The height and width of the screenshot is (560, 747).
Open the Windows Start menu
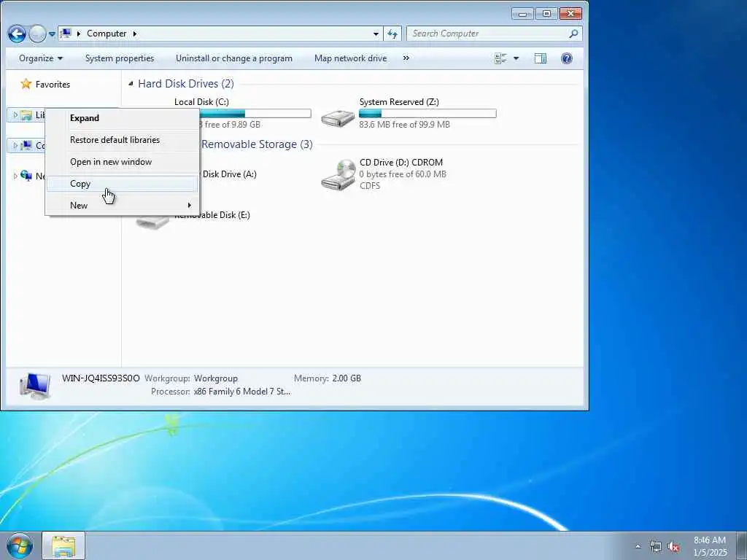point(20,545)
